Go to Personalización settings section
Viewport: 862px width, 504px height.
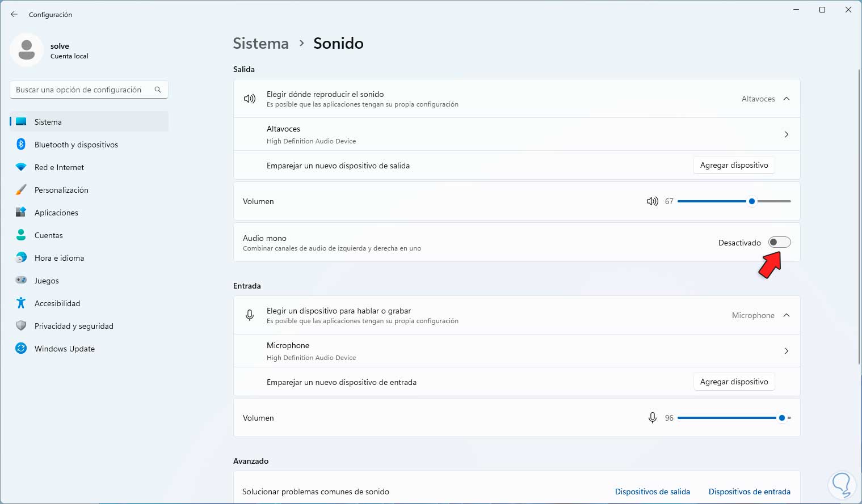click(61, 190)
